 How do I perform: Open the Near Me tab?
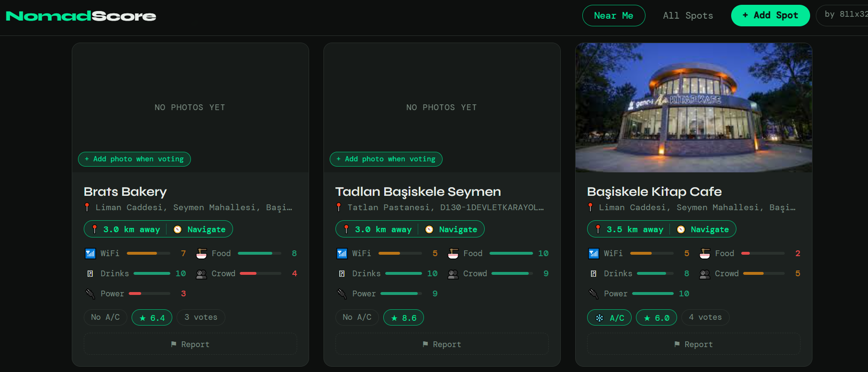point(613,16)
